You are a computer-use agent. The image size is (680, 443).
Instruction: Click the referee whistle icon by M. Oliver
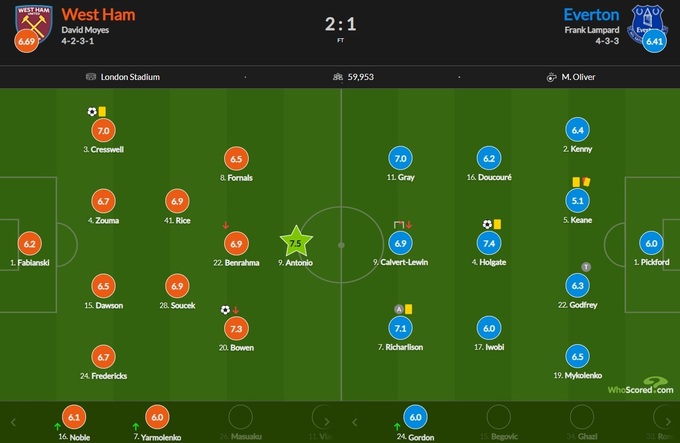coord(551,76)
